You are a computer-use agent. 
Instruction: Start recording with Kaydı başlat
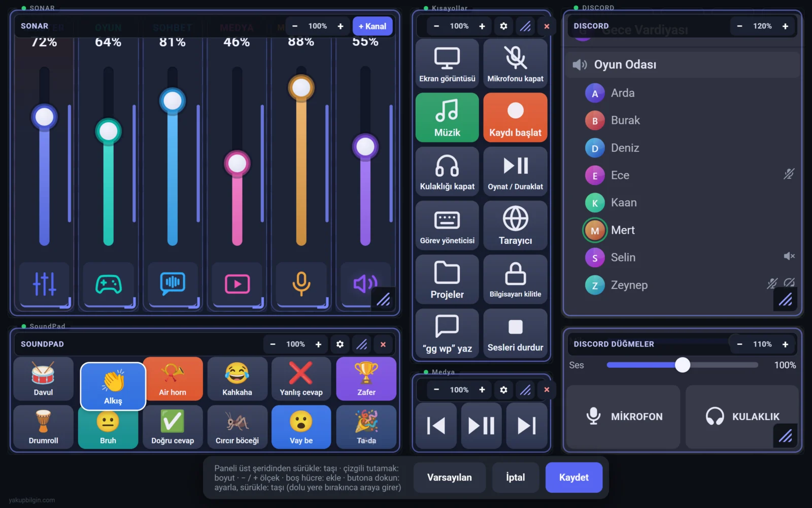tap(515, 118)
